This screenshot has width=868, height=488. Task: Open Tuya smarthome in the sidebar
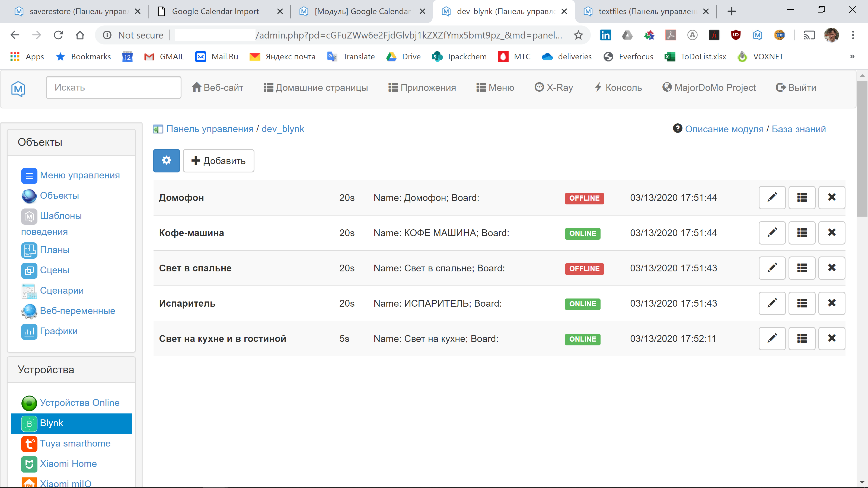click(75, 443)
